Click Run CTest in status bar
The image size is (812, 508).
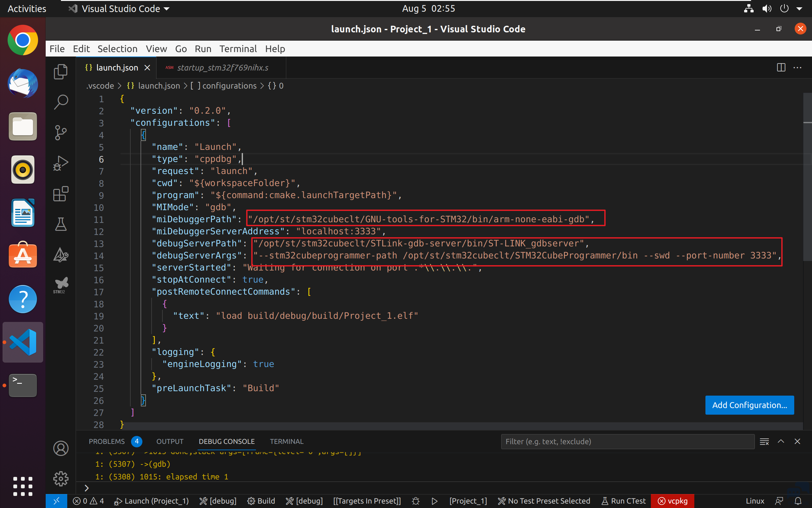[623, 501]
